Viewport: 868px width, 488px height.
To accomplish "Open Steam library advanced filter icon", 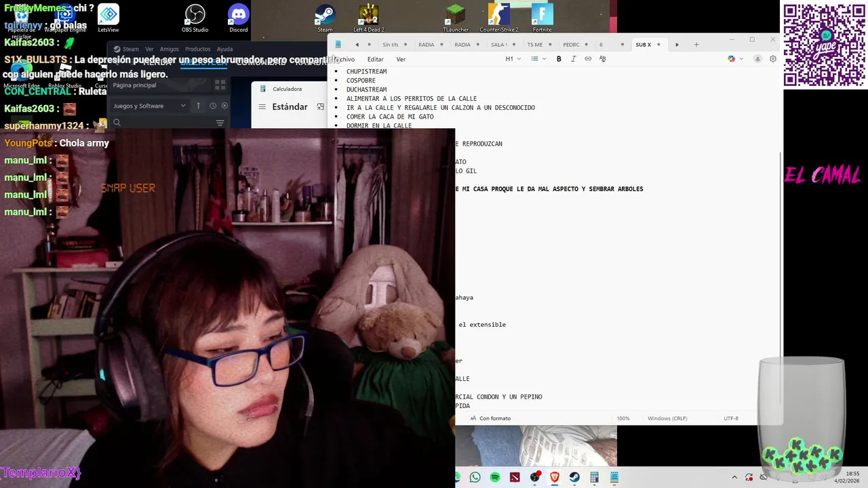I will [220, 123].
